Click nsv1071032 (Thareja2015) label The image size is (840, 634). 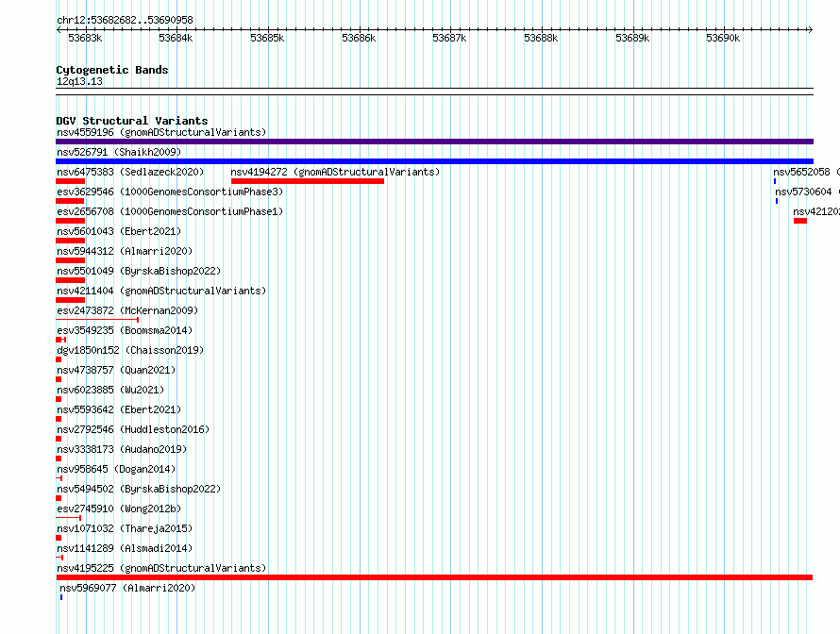coord(125,528)
